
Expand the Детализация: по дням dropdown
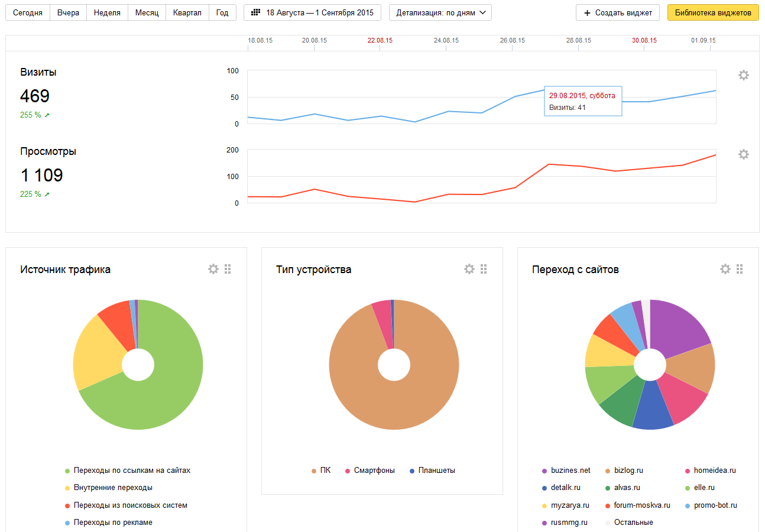[x=440, y=12]
